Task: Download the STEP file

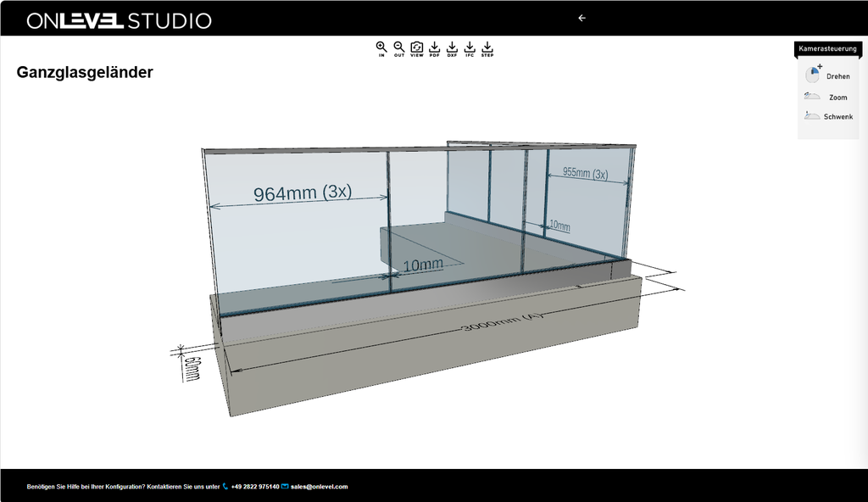Action: (487, 49)
